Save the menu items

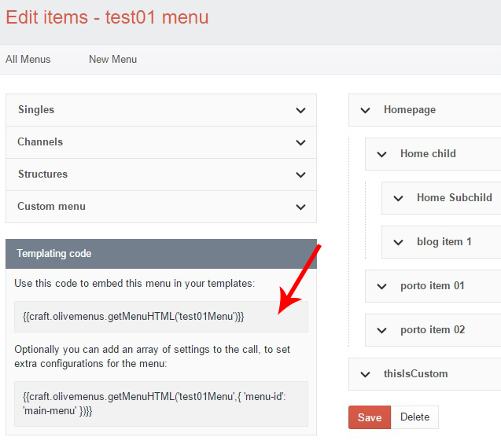pos(370,417)
